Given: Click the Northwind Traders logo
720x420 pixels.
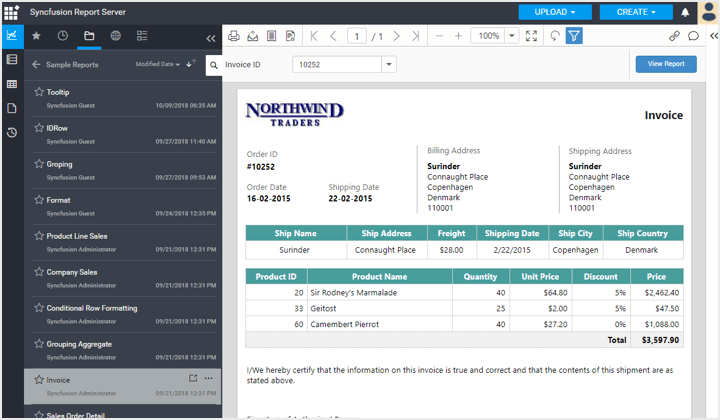Looking at the screenshot, I should click(x=295, y=114).
